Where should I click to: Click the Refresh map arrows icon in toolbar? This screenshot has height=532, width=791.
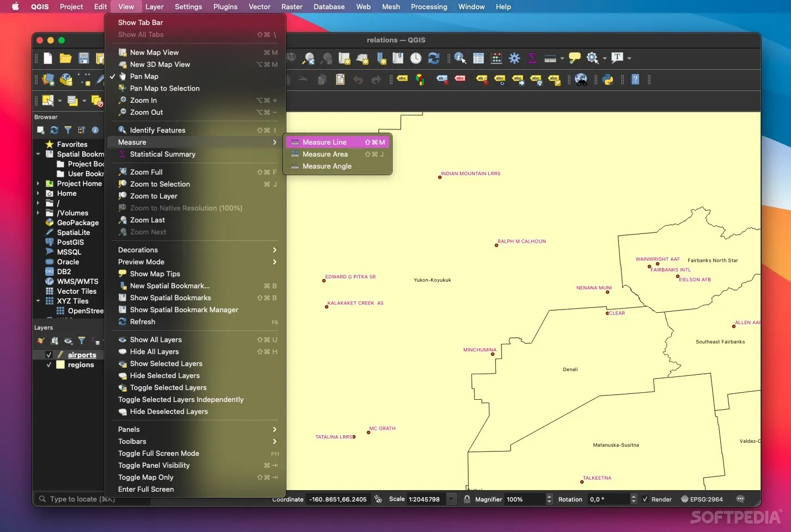click(434, 58)
